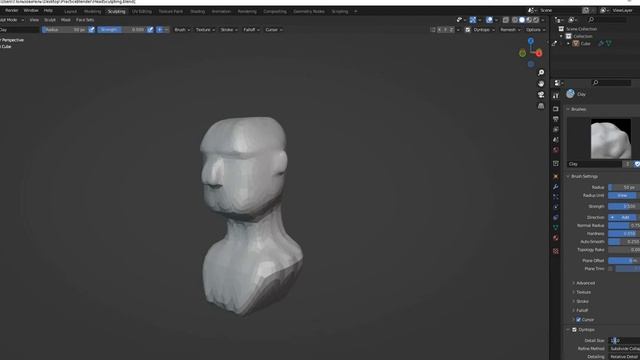640x360 pixels.
Task: Toggle the Cursor checkbox in properties
Action: pos(578,320)
